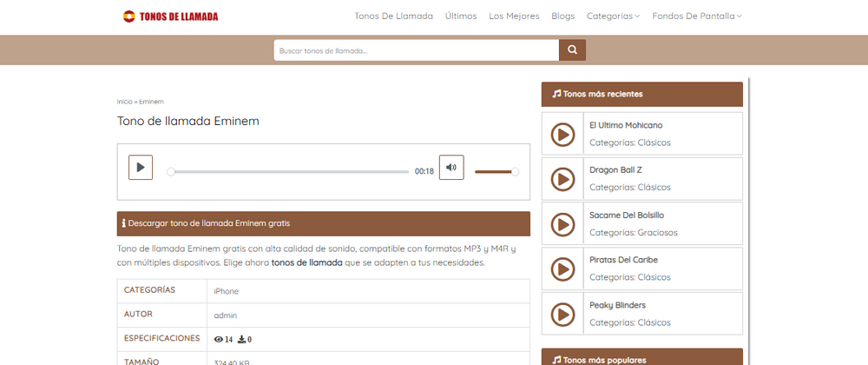The image size is (868, 365).
Task: Click the Tonos de Llamada site logo
Action: (x=170, y=17)
